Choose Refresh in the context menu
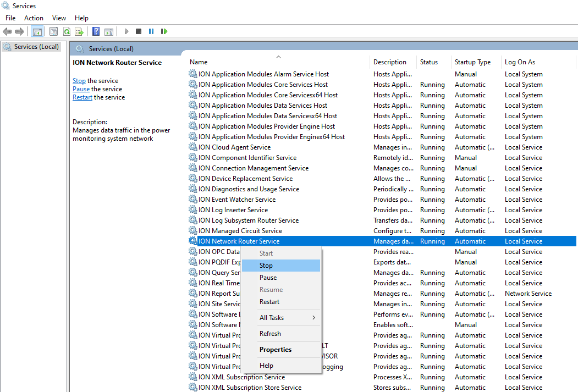Image resolution: width=578 pixels, height=392 pixels. pyautogui.click(x=281, y=333)
